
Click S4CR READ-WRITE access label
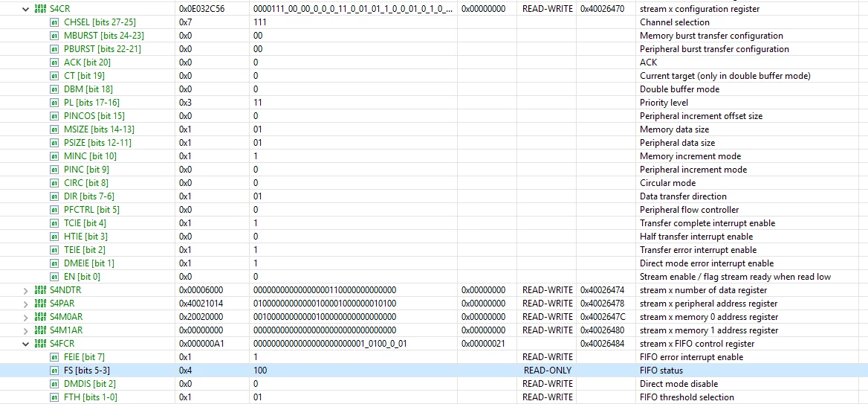(548, 9)
